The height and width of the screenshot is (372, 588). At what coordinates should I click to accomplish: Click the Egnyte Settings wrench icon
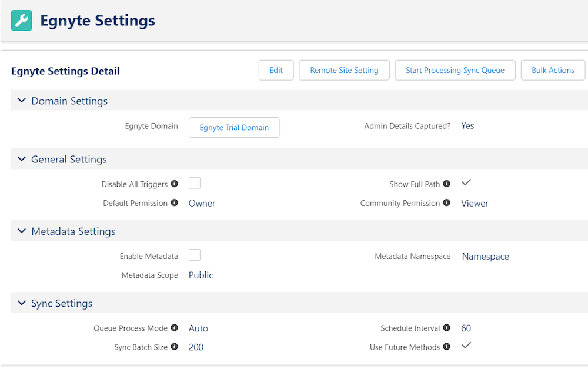pos(21,20)
